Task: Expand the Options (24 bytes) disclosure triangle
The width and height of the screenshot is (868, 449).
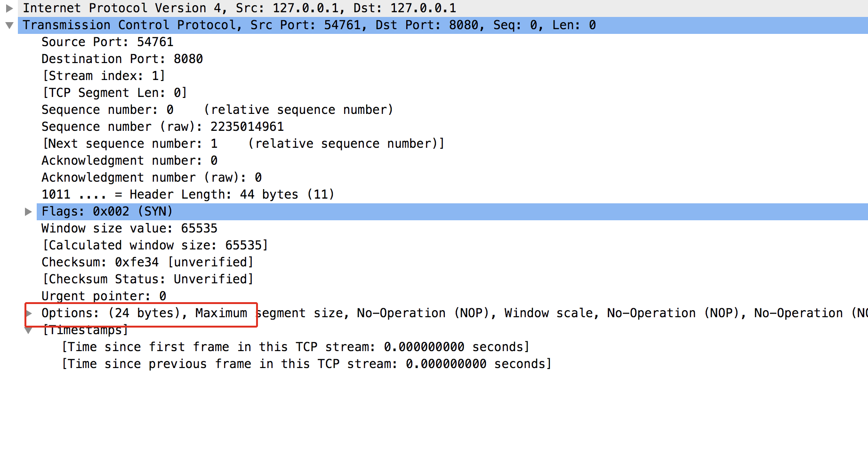Action: click(29, 313)
